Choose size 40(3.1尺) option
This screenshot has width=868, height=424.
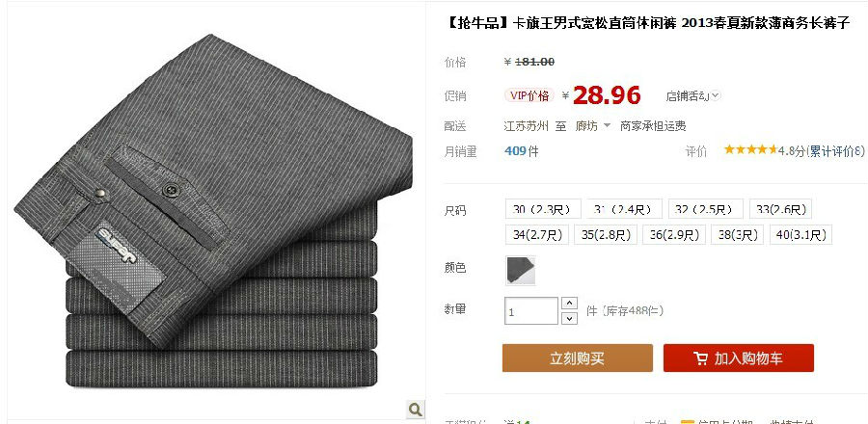click(x=800, y=234)
